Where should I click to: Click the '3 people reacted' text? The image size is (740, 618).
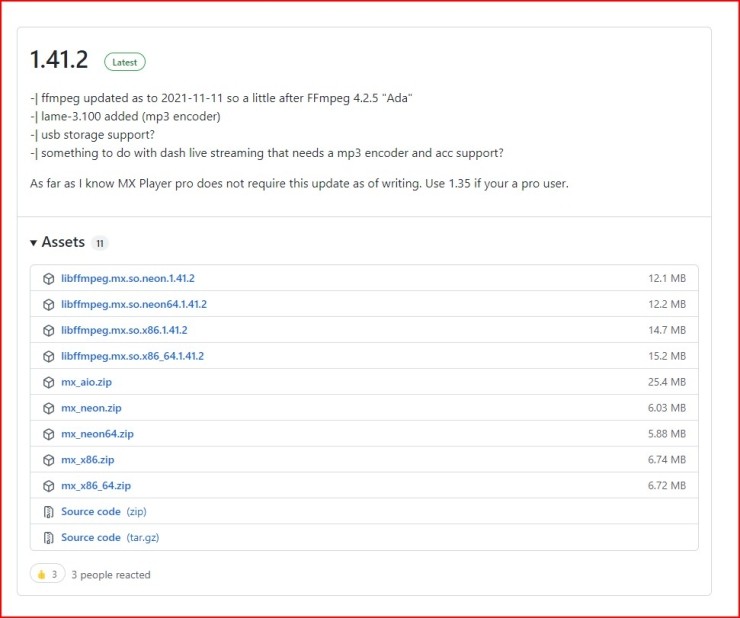coord(111,575)
